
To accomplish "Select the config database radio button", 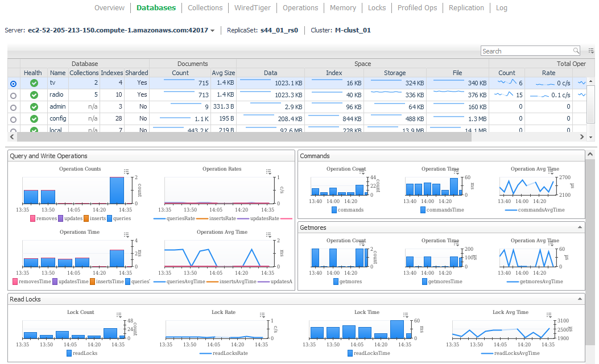I will point(14,119).
